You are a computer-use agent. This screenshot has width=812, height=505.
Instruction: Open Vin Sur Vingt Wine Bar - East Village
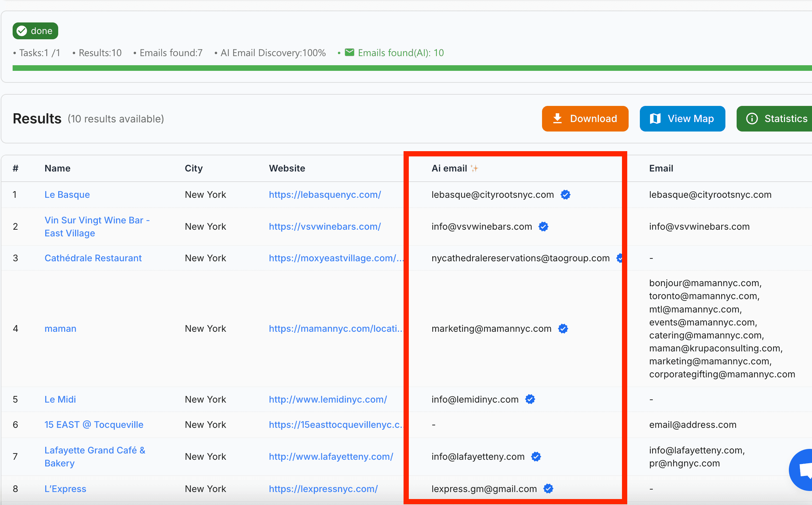click(x=97, y=227)
